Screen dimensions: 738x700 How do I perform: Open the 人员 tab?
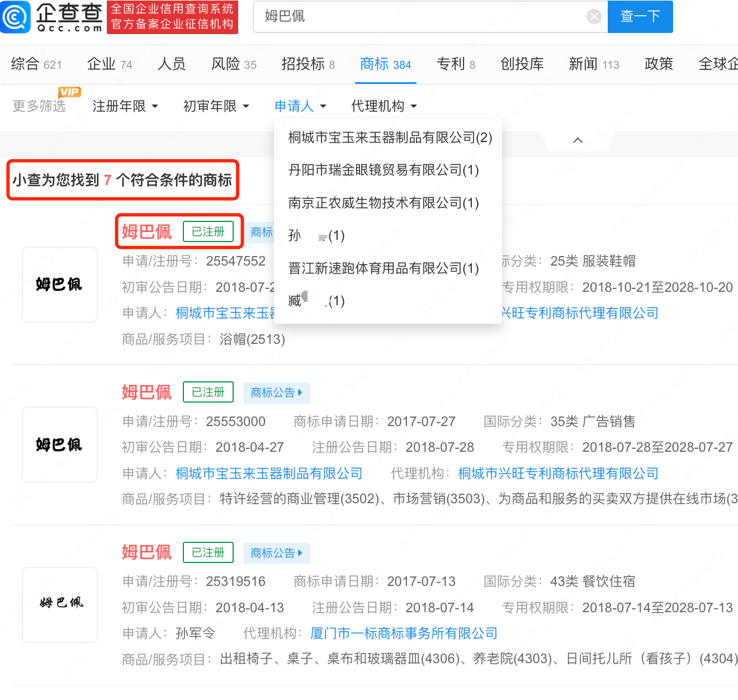[x=172, y=64]
